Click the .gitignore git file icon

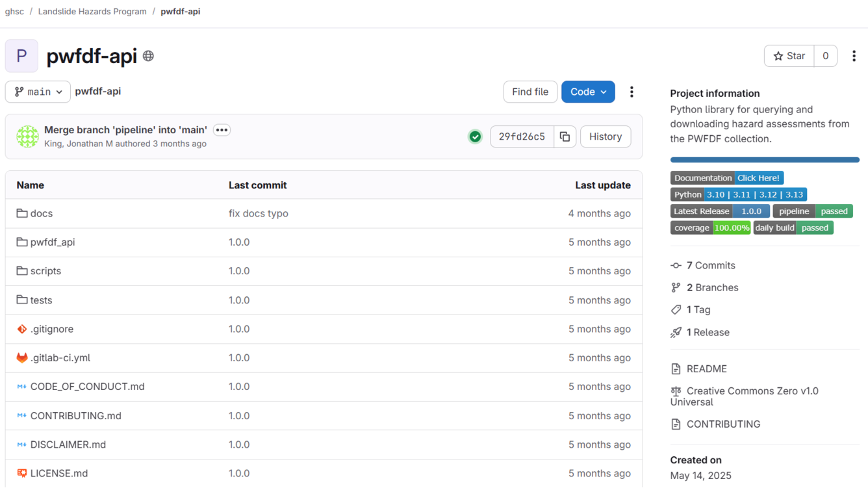pos(22,329)
